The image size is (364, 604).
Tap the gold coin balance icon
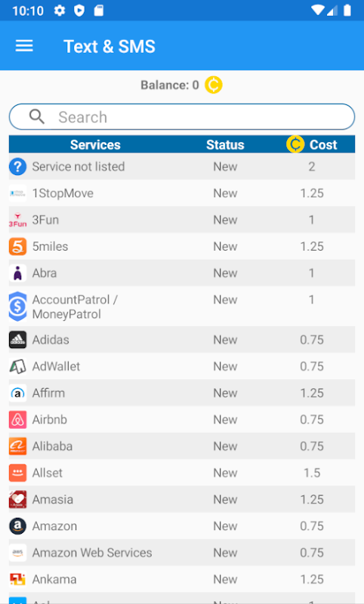click(x=214, y=85)
